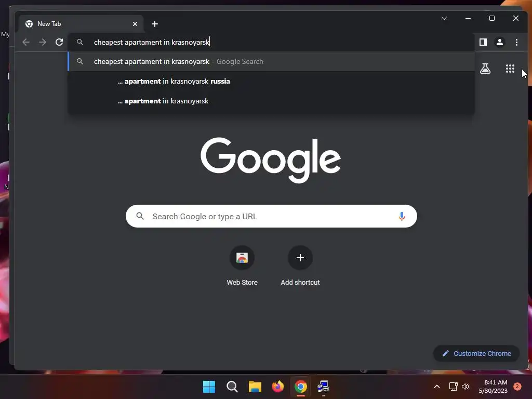532x399 pixels.
Task: Maximize the Chrome window
Action: point(492,18)
